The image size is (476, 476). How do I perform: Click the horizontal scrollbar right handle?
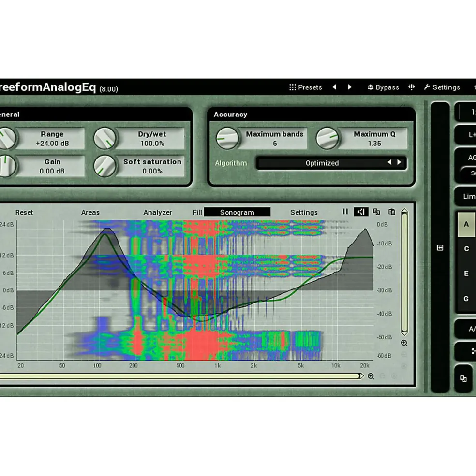pyautogui.click(x=361, y=376)
